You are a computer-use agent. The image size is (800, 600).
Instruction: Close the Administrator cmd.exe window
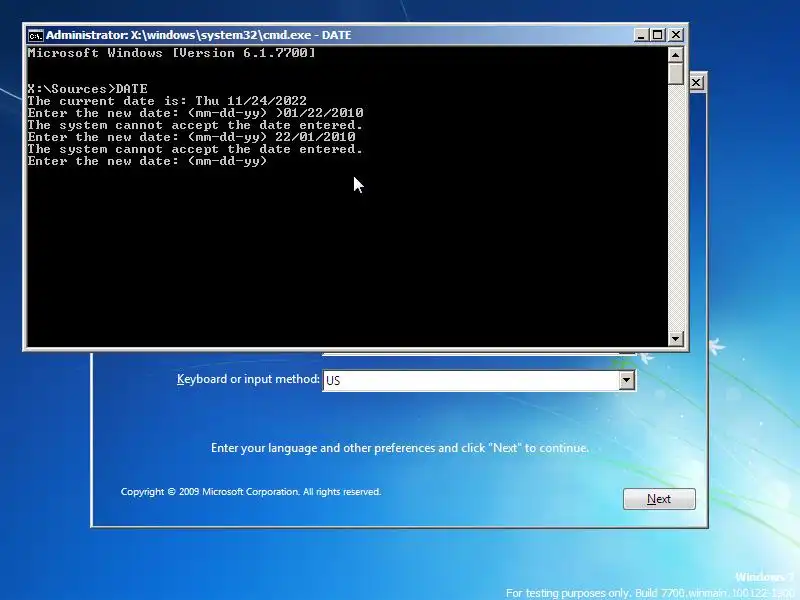point(676,35)
